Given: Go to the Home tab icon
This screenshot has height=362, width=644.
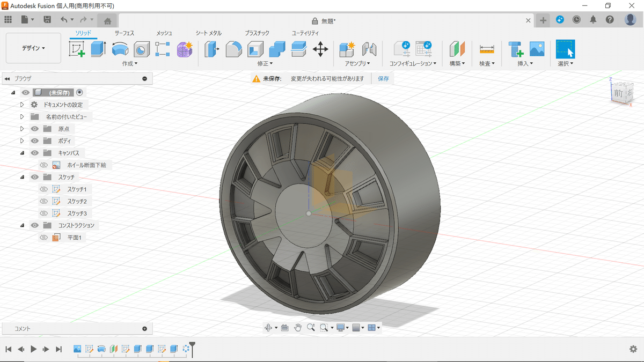Looking at the screenshot, I should [x=107, y=21].
